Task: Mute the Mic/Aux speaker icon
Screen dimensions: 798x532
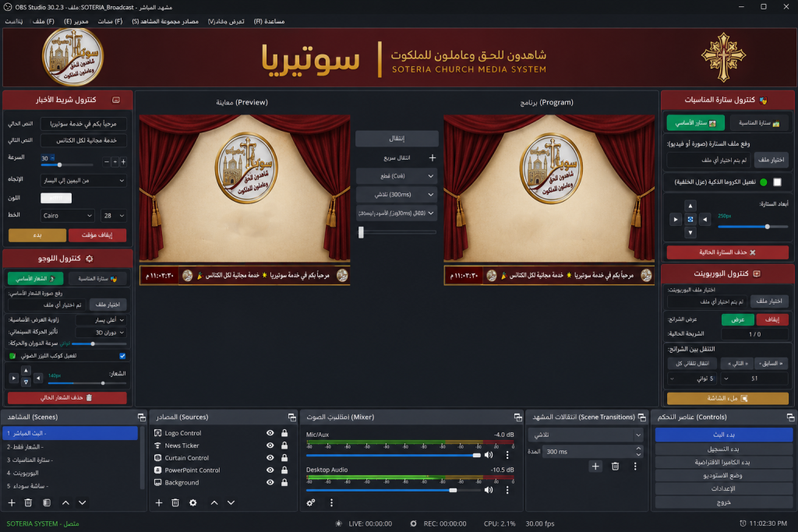Action: (489, 455)
